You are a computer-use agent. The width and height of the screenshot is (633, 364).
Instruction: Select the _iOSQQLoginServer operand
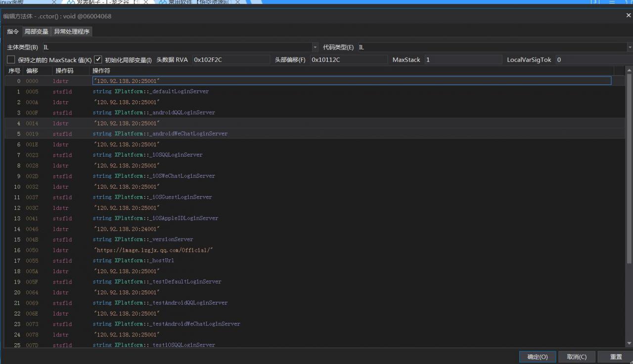click(148, 155)
